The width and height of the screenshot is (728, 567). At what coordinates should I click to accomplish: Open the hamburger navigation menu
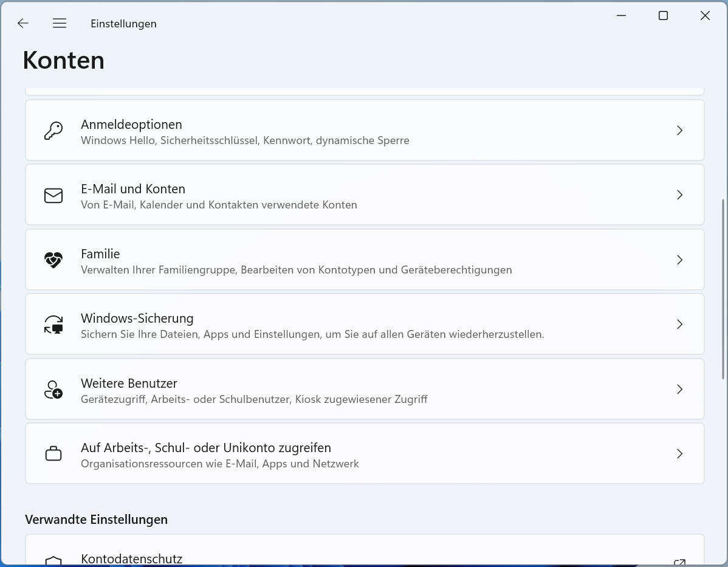[x=60, y=23]
